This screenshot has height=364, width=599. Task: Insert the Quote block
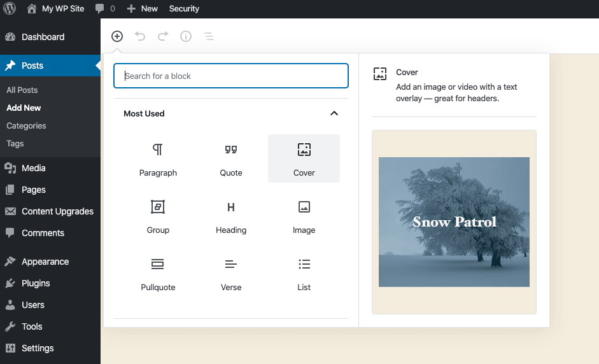pyautogui.click(x=230, y=158)
